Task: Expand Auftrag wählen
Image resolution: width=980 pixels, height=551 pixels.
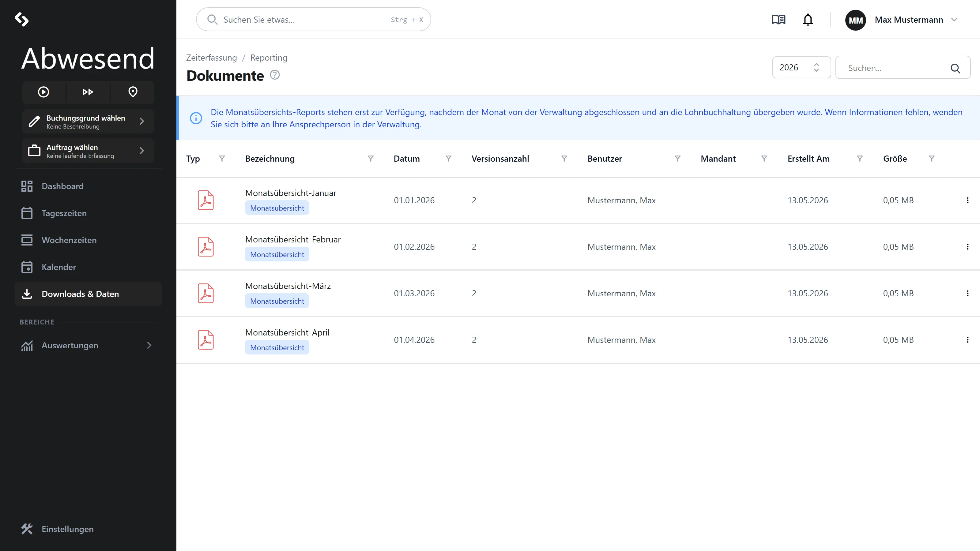Action: coord(88,151)
